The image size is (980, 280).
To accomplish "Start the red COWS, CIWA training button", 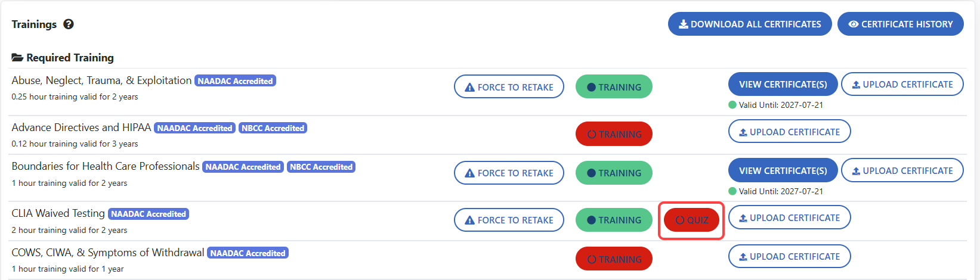I will click(x=614, y=259).
